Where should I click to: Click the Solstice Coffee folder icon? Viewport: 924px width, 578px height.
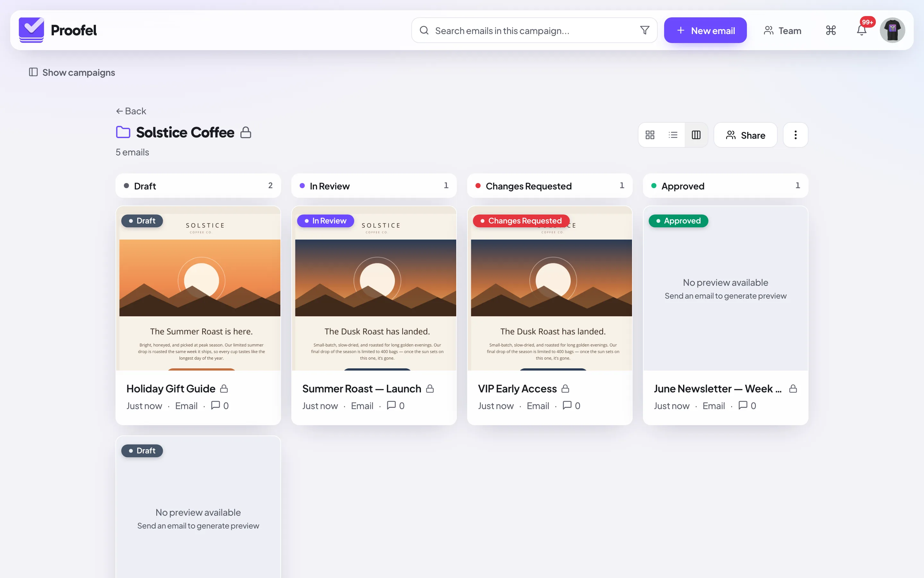coord(123,132)
